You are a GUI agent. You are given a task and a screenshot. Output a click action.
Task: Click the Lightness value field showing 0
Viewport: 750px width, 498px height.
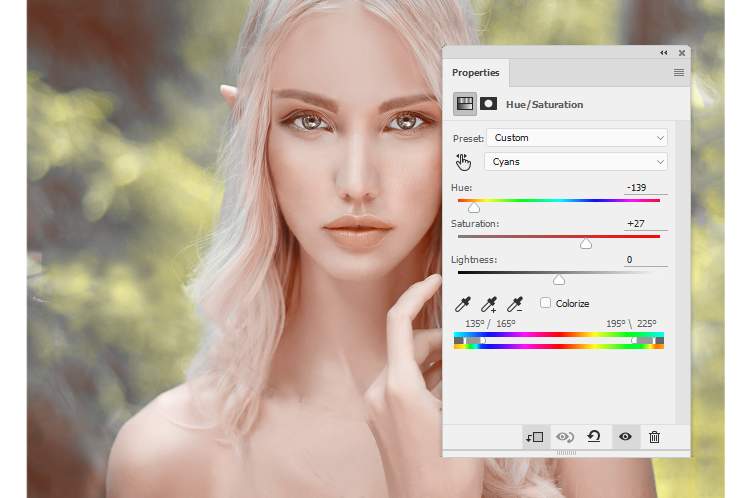pyautogui.click(x=645, y=259)
